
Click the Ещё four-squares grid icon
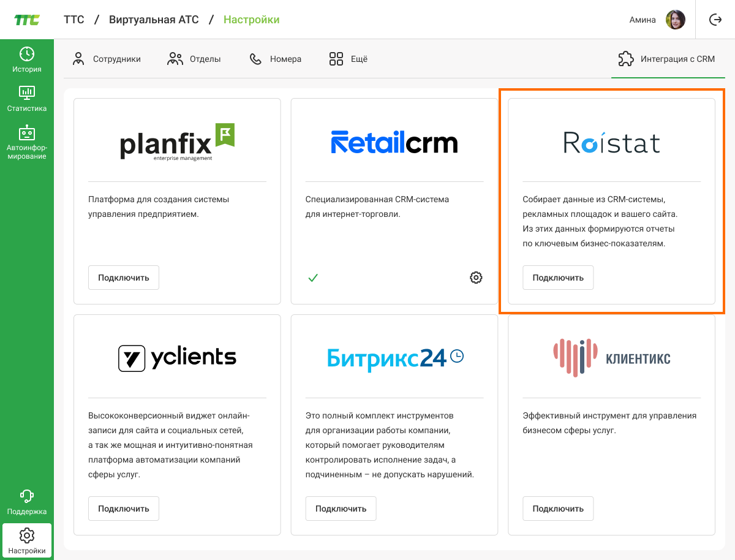336,59
